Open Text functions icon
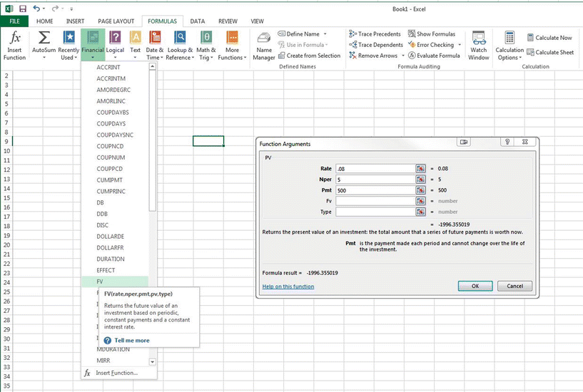This screenshot has width=583, height=392. (x=136, y=38)
